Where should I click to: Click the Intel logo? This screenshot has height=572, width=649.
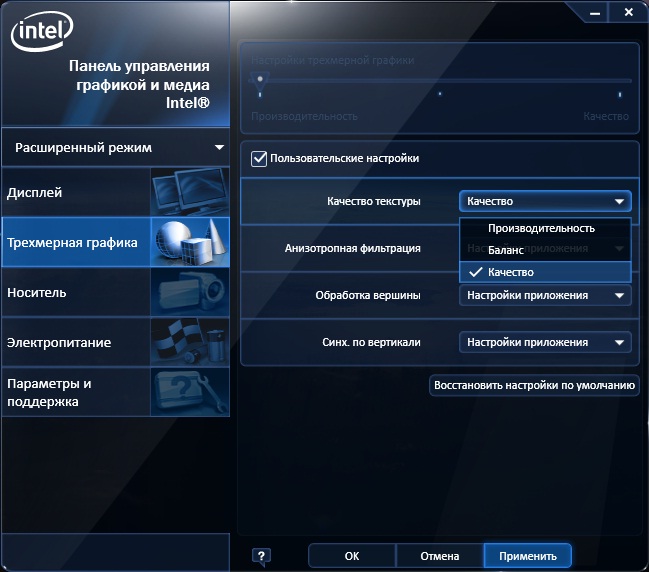(x=42, y=31)
